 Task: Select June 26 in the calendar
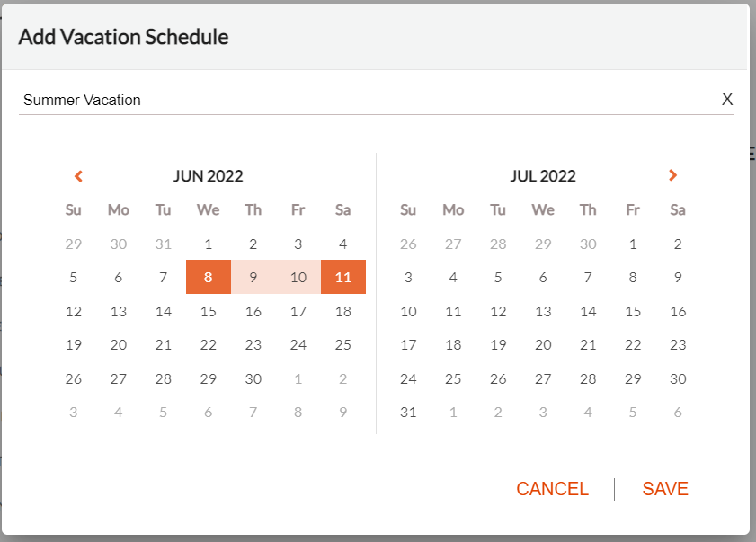(74, 378)
